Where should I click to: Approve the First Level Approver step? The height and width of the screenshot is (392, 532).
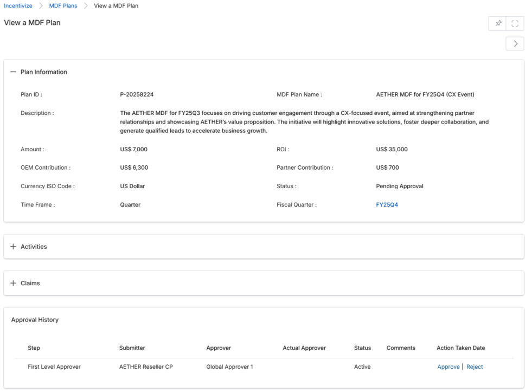pos(448,367)
